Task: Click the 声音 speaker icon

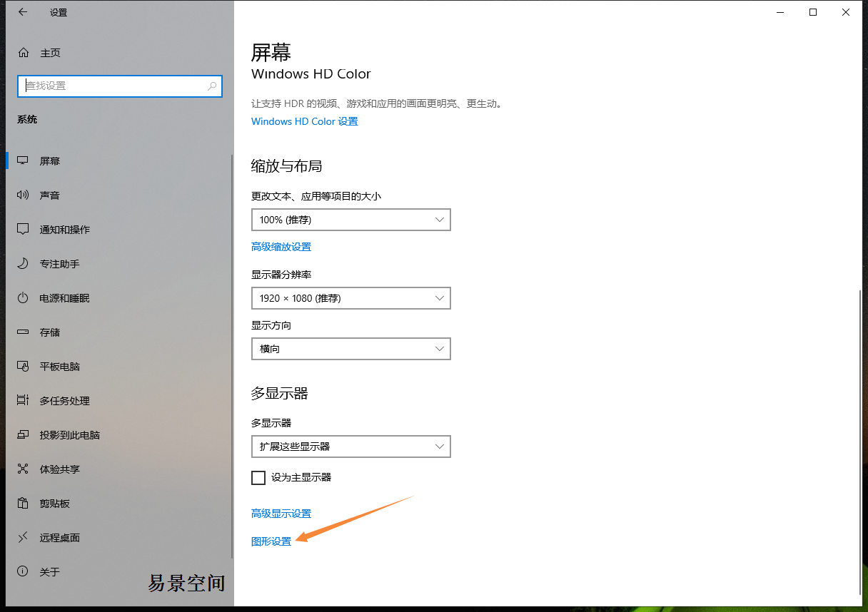Action: tap(24, 195)
